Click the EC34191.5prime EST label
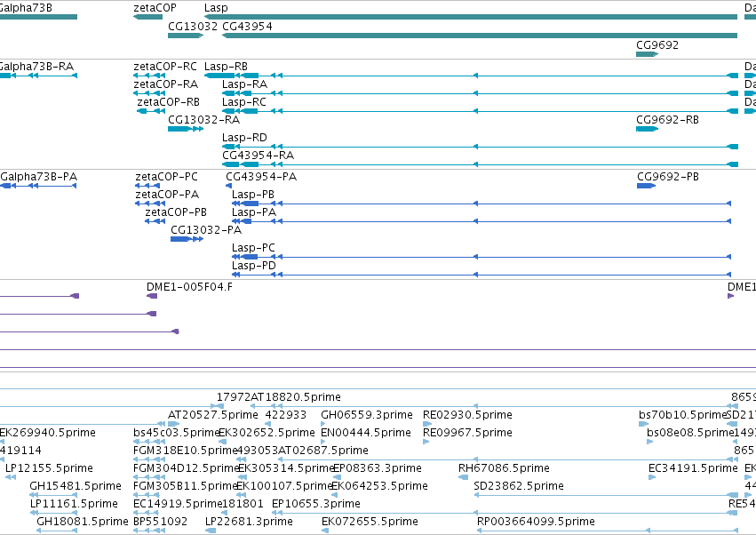Viewport: 756px width, 535px height. (693, 468)
